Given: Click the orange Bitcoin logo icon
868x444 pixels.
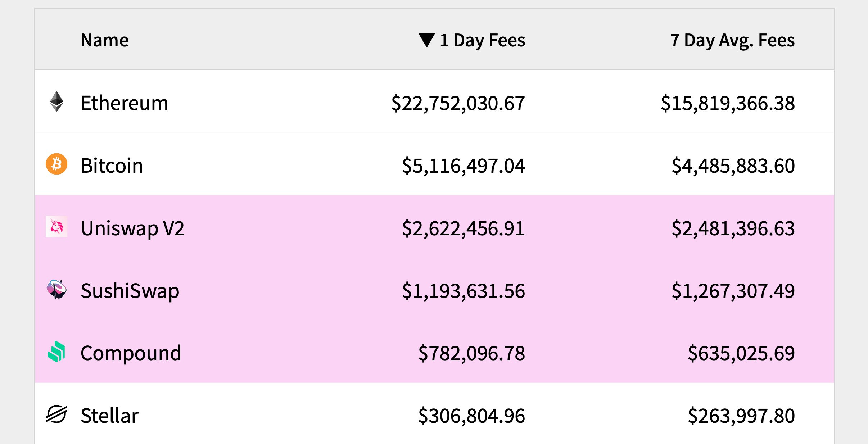Looking at the screenshot, I should coord(56,164).
